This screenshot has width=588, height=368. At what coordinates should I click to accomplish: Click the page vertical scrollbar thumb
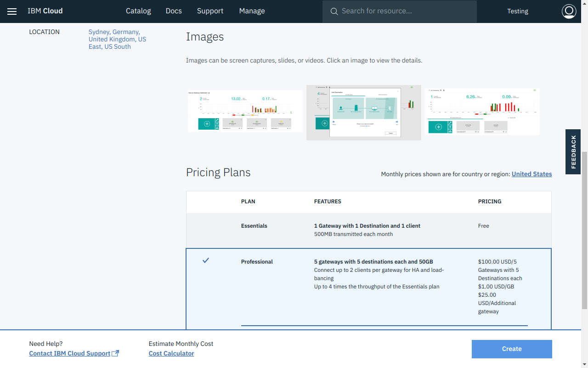coord(584,230)
